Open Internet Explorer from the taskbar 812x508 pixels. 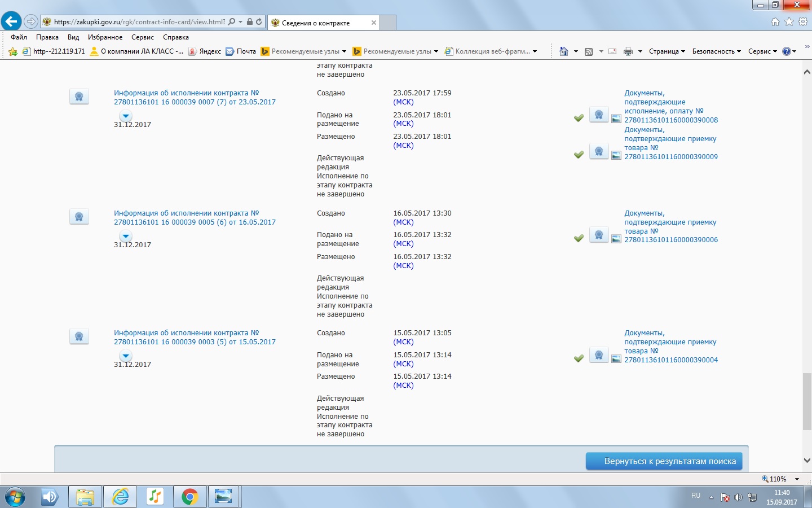[120, 497]
